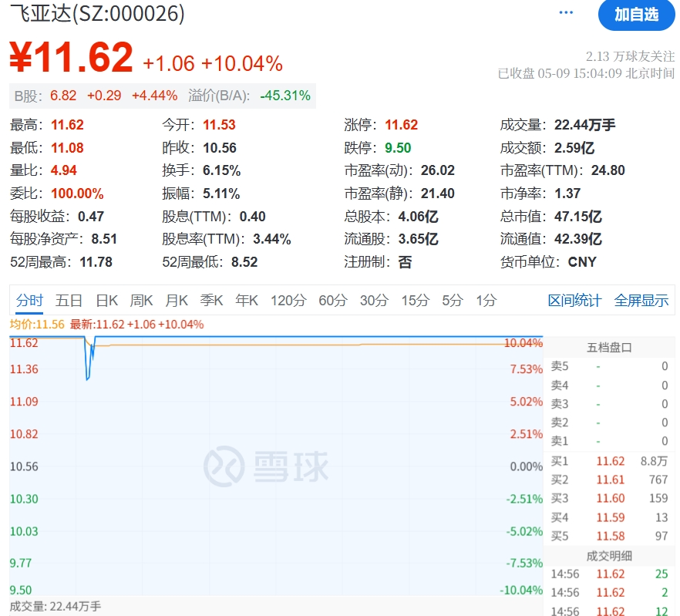Click 全屏显示 to view chart fullscreen

click(x=641, y=300)
